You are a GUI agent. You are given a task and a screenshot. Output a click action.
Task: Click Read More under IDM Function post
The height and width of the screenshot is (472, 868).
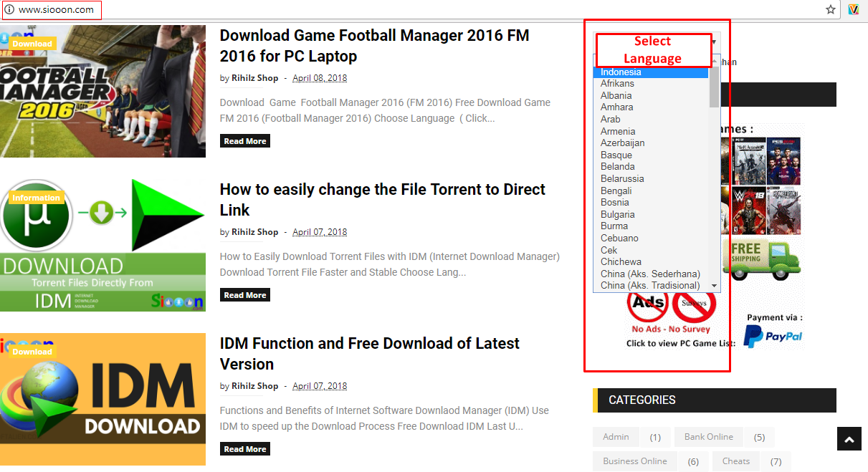coord(245,449)
